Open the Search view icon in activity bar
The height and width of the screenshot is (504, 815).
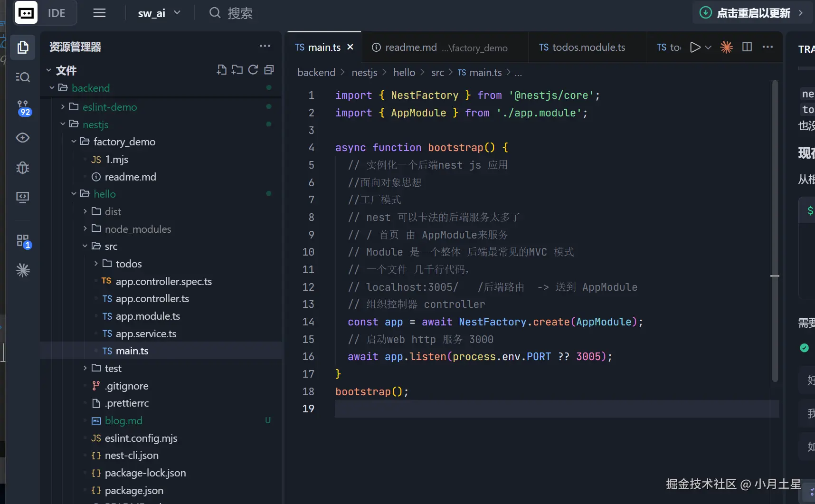point(23,77)
